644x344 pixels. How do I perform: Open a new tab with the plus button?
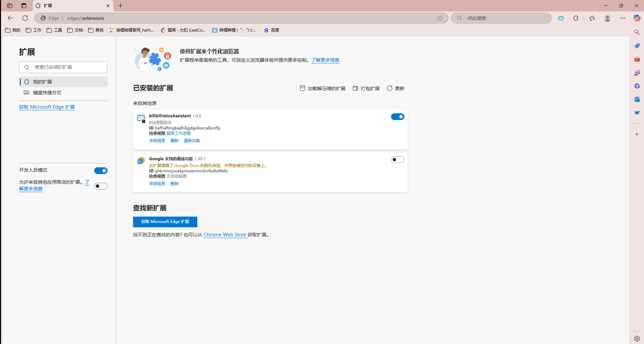coord(121,6)
